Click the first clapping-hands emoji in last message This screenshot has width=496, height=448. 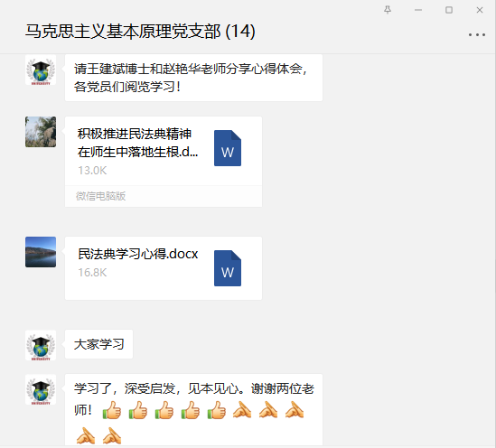[x=242, y=410]
